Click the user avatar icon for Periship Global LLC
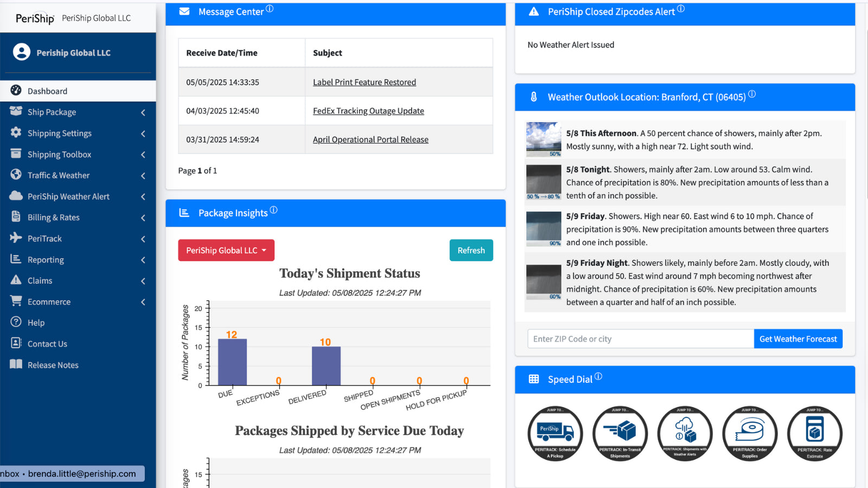 [x=22, y=52]
